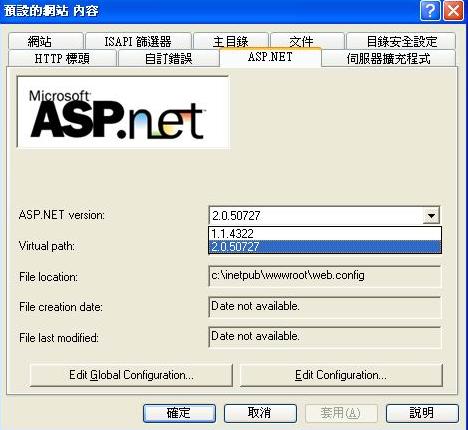
Task: Open the 自訂錯誤 tab
Action: 168,58
